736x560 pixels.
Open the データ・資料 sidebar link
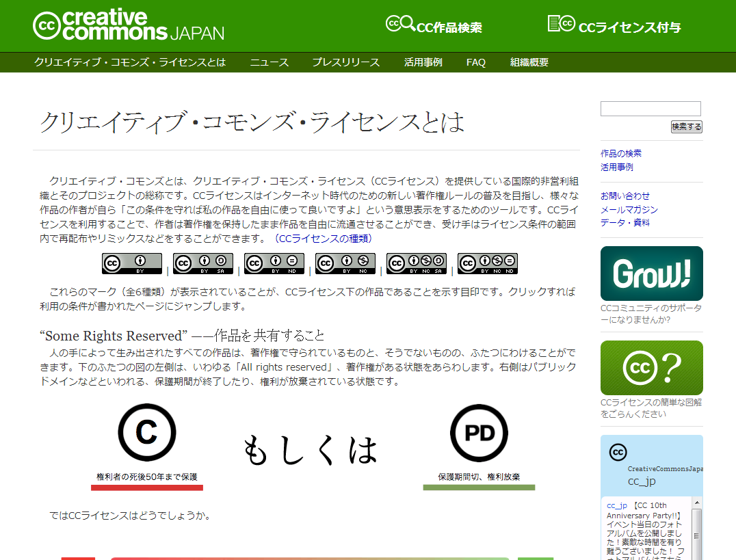[x=625, y=222]
